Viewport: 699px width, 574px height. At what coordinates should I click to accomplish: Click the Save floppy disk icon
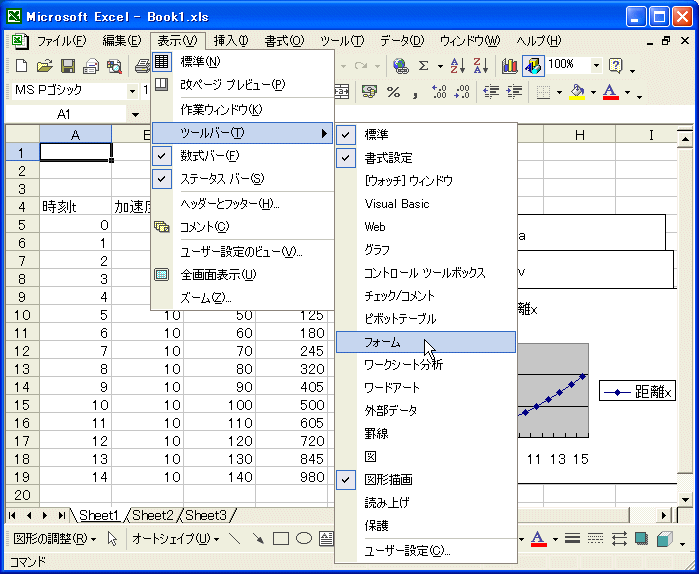click(x=68, y=66)
